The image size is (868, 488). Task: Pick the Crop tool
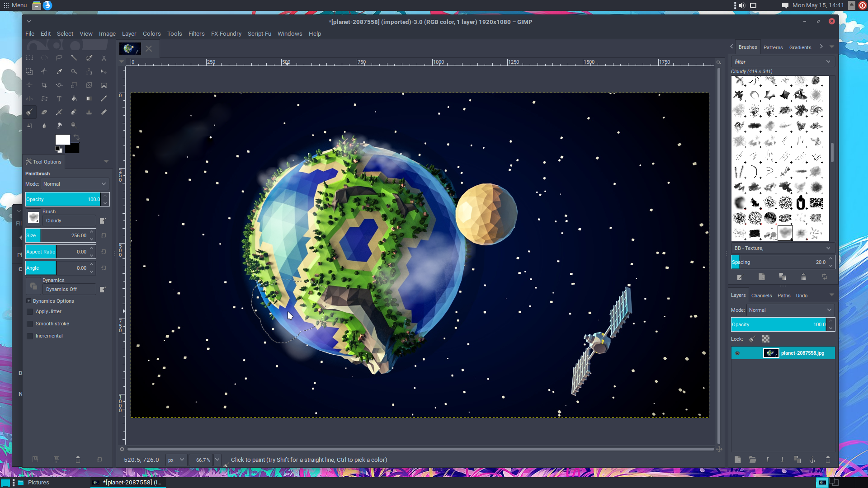[x=44, y=85]
